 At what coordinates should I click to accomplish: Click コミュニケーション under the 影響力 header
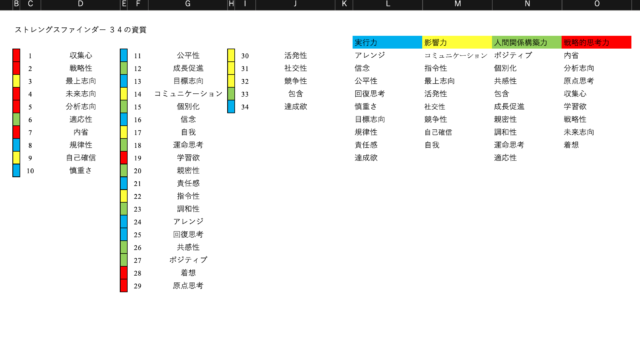click(456, 56)
